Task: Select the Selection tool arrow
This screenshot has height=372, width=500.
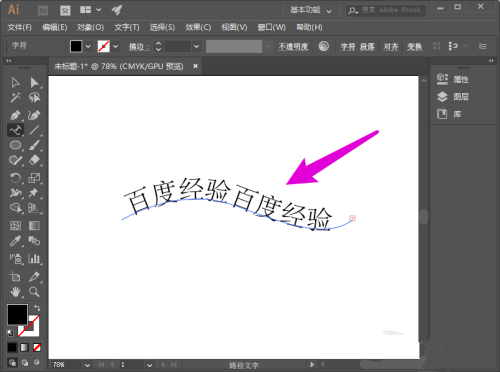Action: point(15,82)
